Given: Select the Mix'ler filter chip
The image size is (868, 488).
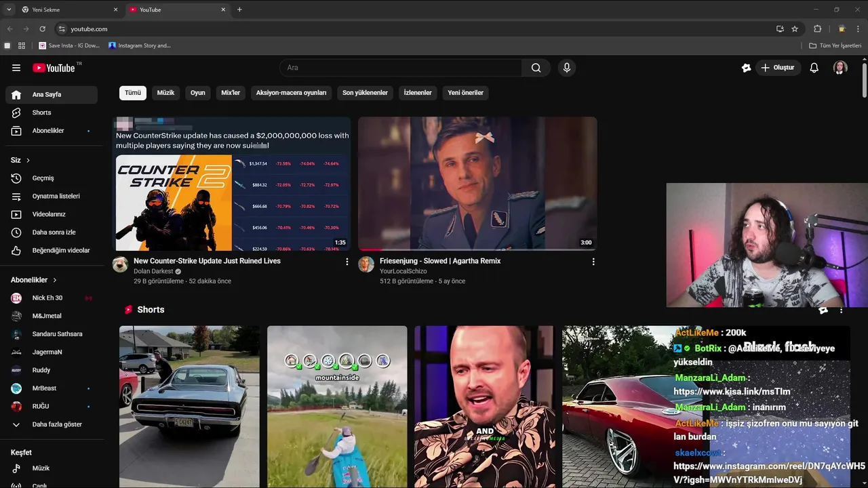Looking at the screenshot, I should click(231, 93).
